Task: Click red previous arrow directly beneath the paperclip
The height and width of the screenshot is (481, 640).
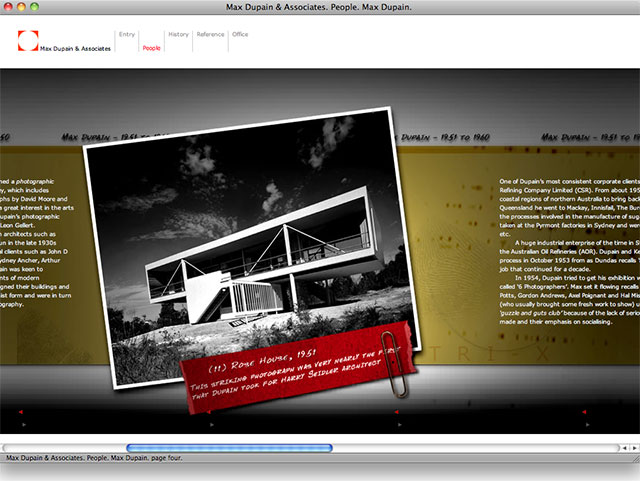Action: click(396, 412)
